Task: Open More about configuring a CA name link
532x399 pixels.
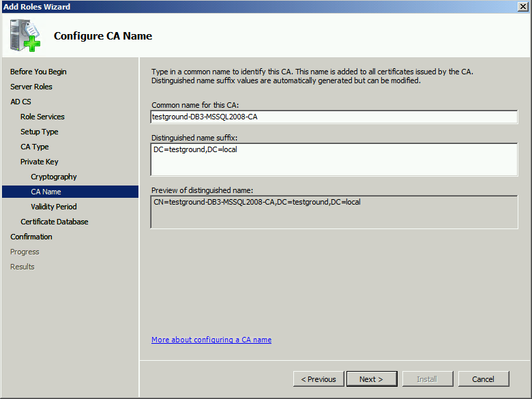Action: pyautogui.click(x=211, y=340)
